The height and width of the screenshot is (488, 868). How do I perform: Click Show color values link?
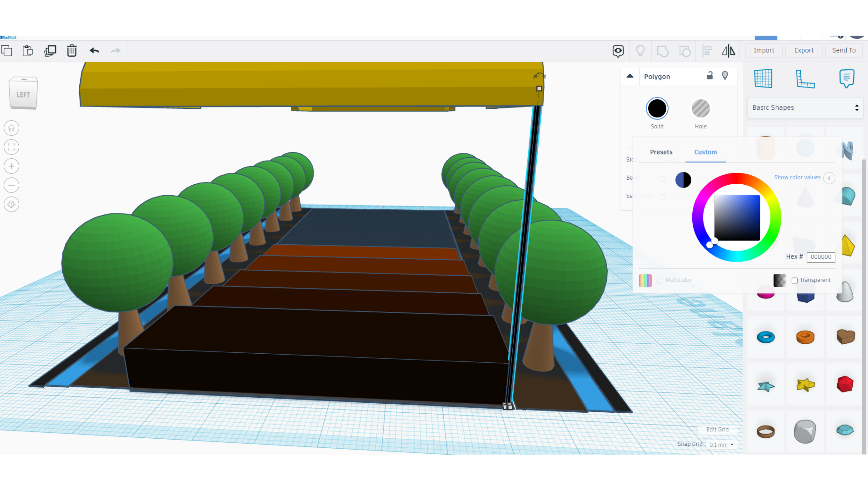[797, 177]
